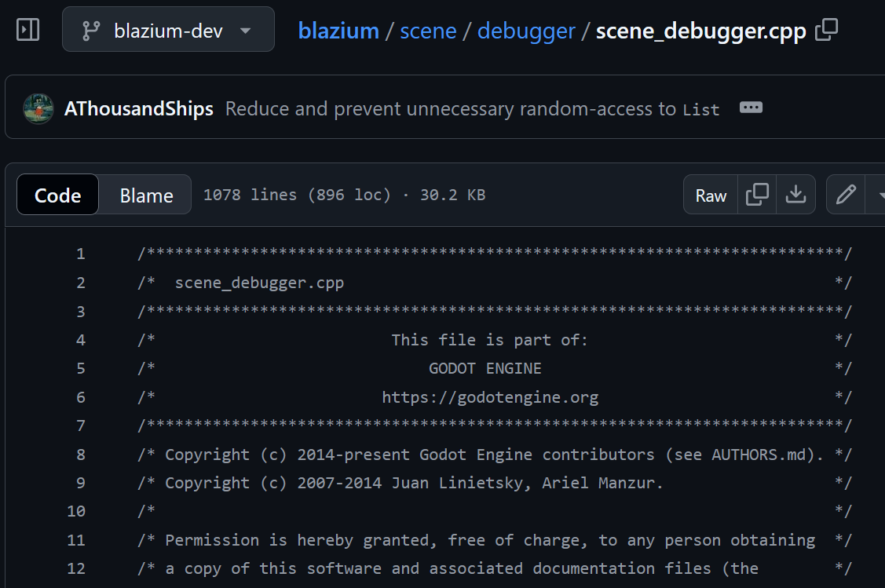
Task: Copy file path icon next to scene_debugger.cpp
Action: pos(826,30)
